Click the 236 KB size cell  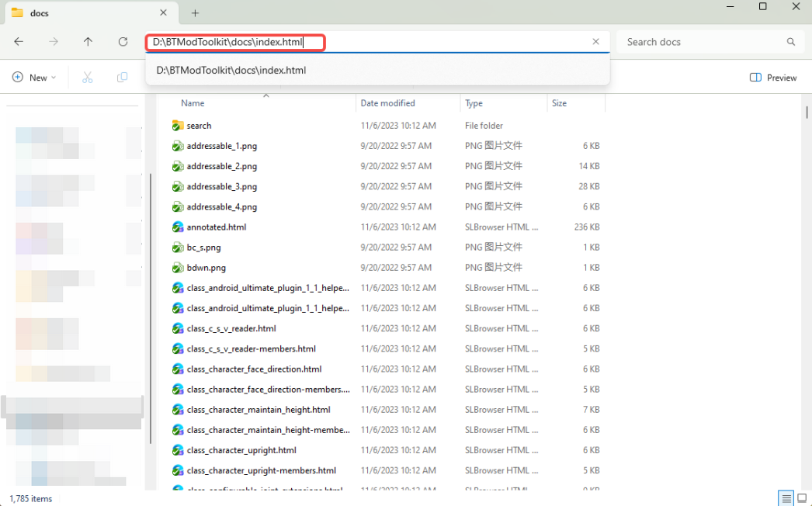coord(587,227)
